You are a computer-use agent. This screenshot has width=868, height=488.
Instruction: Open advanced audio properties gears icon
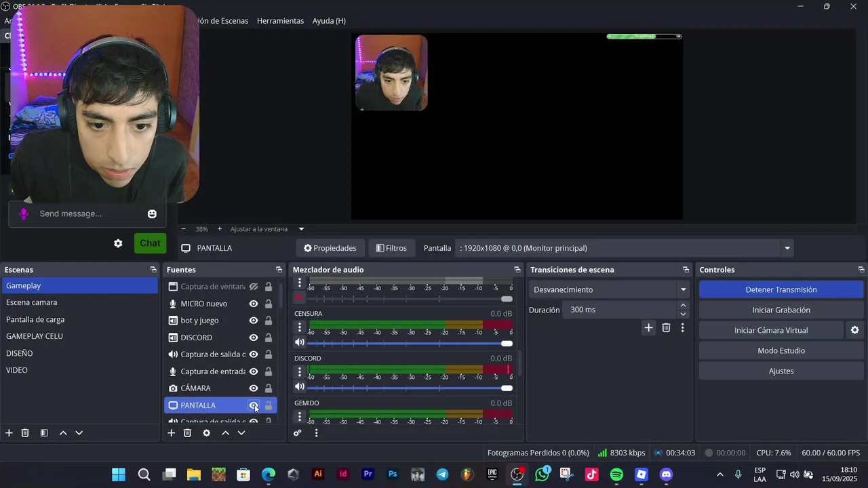298,433
